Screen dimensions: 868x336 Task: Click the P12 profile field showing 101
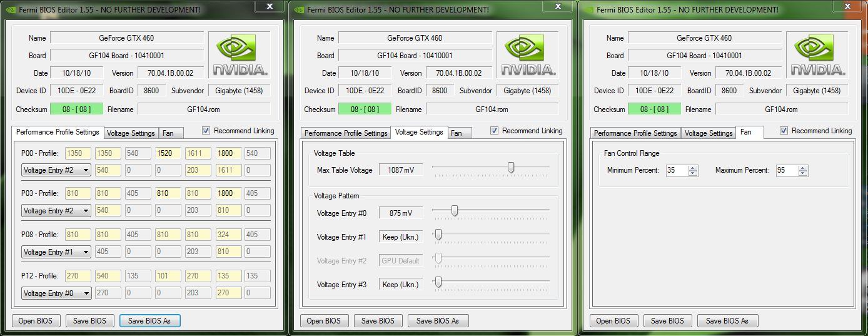[168, 276]
